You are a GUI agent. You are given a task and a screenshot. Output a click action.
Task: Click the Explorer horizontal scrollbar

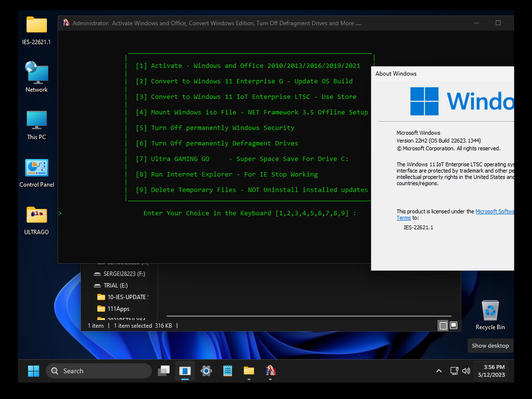[309, 316]
